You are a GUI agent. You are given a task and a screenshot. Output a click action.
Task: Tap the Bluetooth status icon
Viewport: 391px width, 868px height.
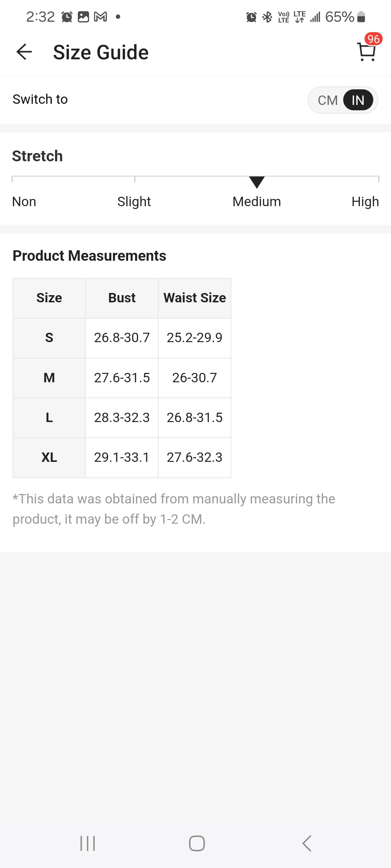[267, 17]
